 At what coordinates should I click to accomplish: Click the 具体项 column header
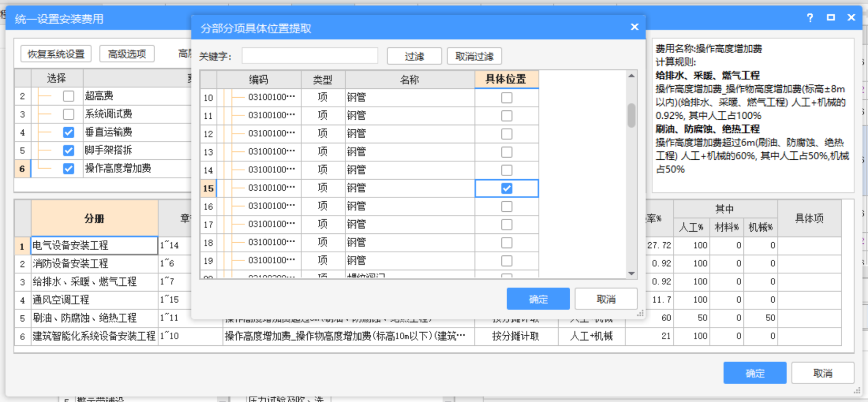coord(809,218)
